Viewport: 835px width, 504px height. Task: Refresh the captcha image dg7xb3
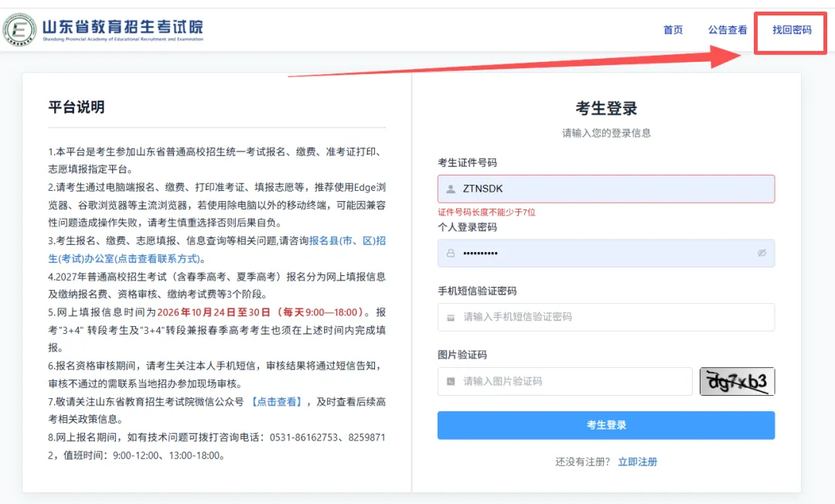point(737,382)
